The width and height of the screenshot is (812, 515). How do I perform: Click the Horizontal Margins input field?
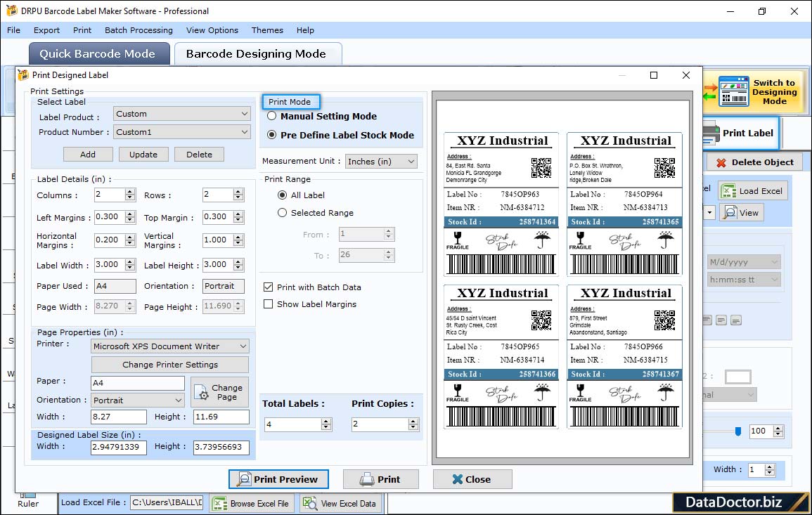point(110,240)
